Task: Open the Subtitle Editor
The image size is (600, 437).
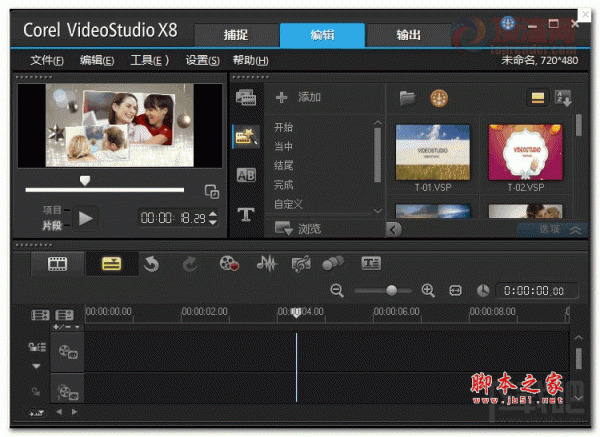Action: [x=371, y=263]
